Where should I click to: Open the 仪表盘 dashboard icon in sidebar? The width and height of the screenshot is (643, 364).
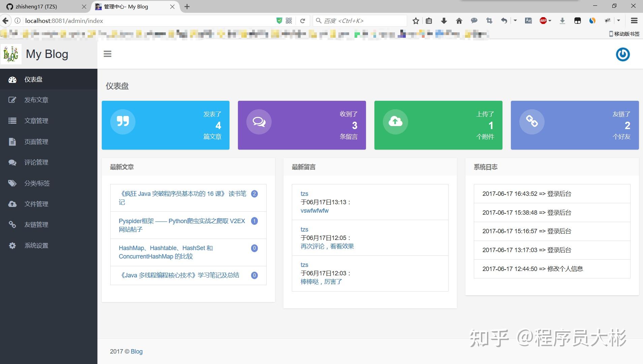pos(12,80)
